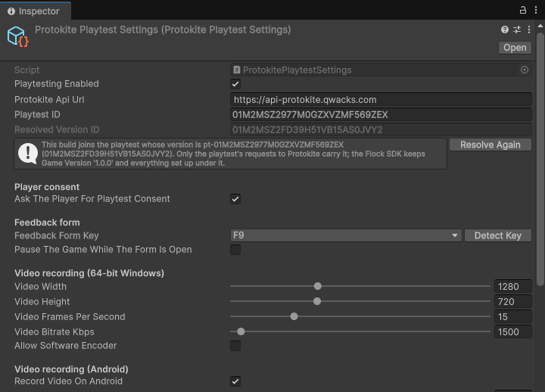This screenshot has width=545, height=392.
Task: Click the Detect Key button
Action: [x=498, y=235]
